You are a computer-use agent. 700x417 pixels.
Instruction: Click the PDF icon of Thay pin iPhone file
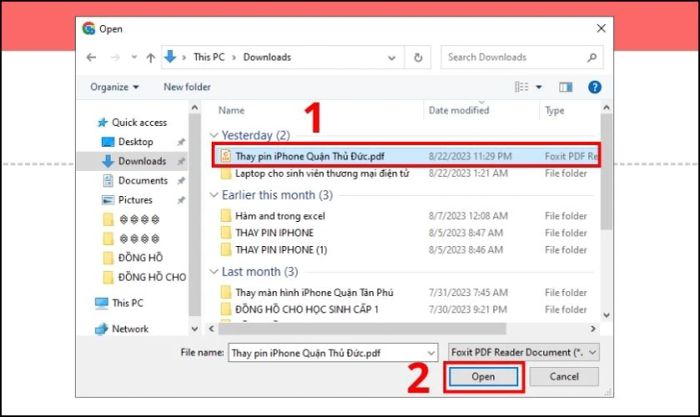coord(226,156)
